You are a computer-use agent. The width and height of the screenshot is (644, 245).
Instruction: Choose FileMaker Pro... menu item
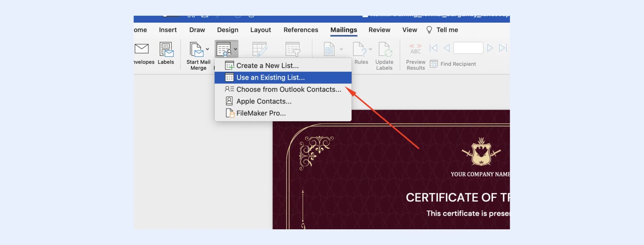[283, 113]
